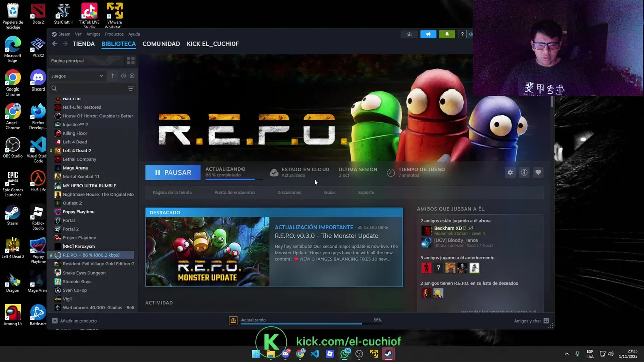This screenshot has height=362, width=644.
Task: Open the TIENDA tab
Action: [x=84, y=44]
